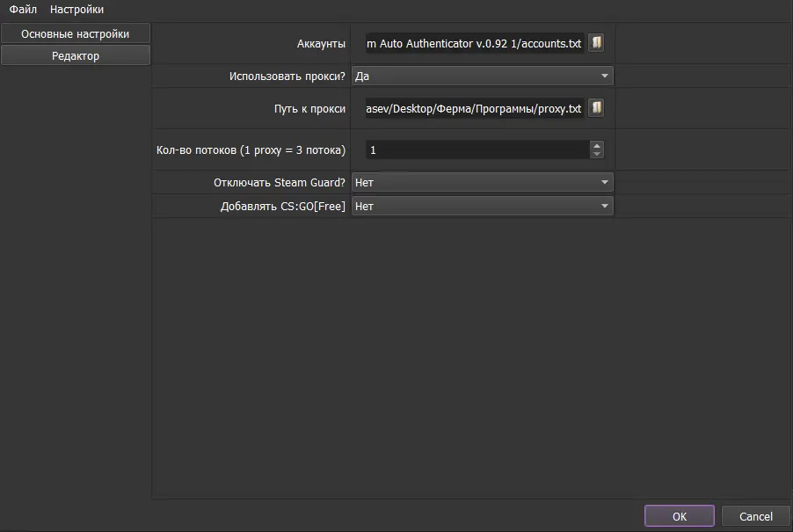Viewport: 793px width, 532px height.
Task: Click the Использовать прокси? label
Action: [287, 77]
